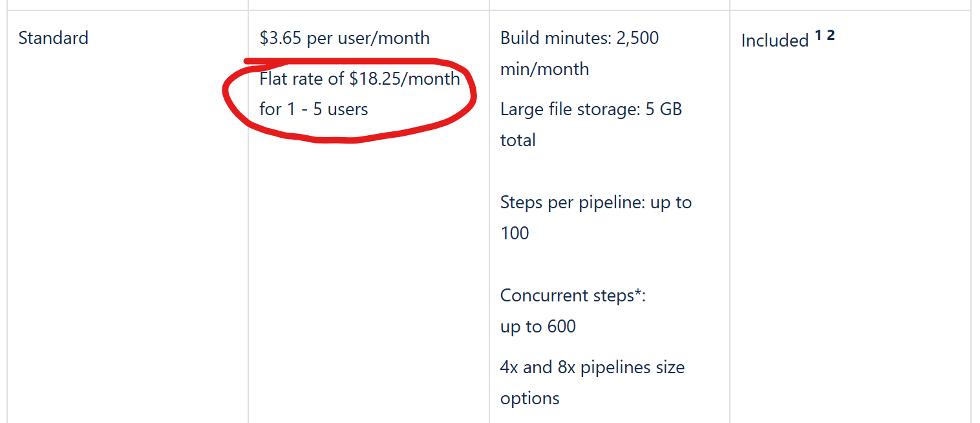Click the $3.65 per user/month price
The image size is (980, 423).
coord(345,38)
